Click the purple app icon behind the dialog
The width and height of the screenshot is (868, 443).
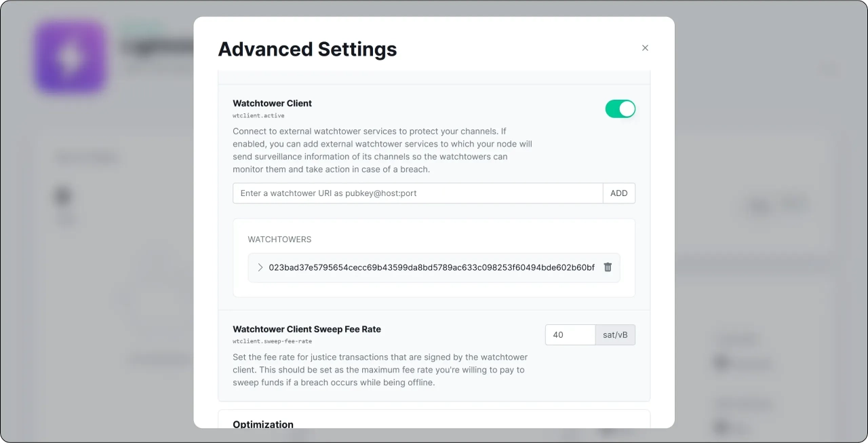click(x=71, y=57)
